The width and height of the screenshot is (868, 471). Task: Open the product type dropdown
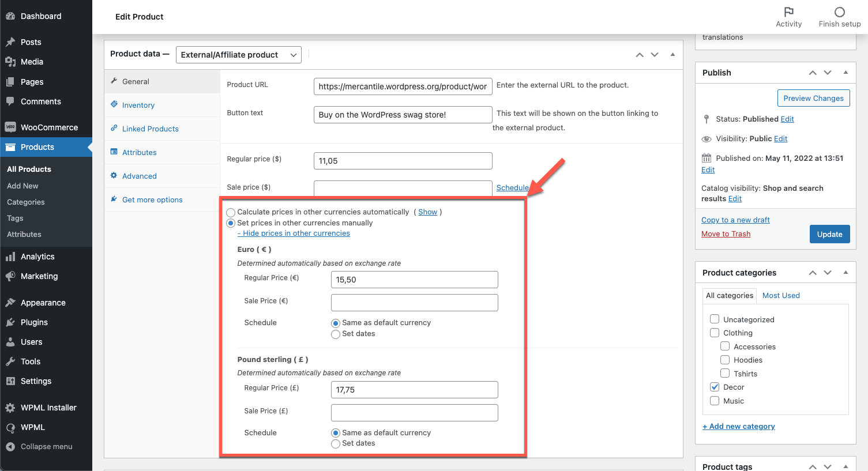pyautogui.click(x=238, y=55)
